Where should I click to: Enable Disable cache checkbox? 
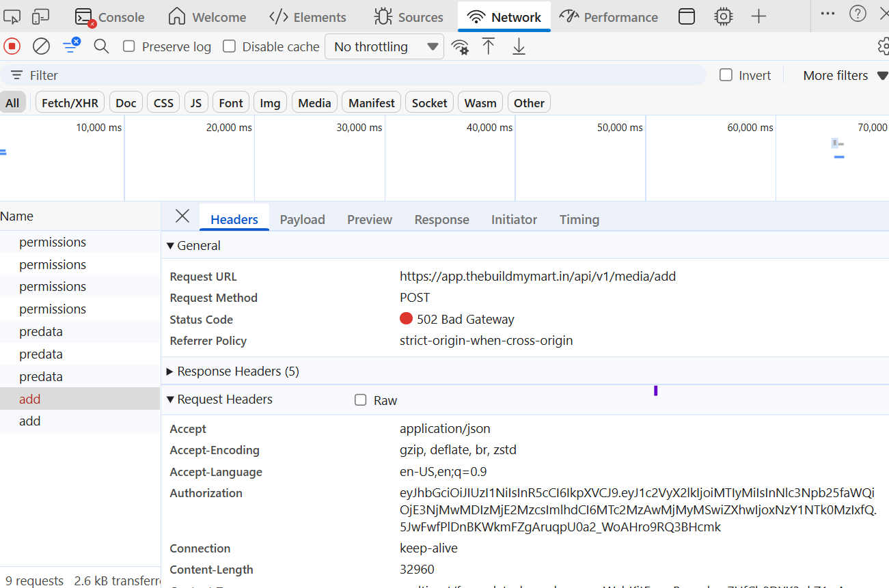(x=230, y=46)
